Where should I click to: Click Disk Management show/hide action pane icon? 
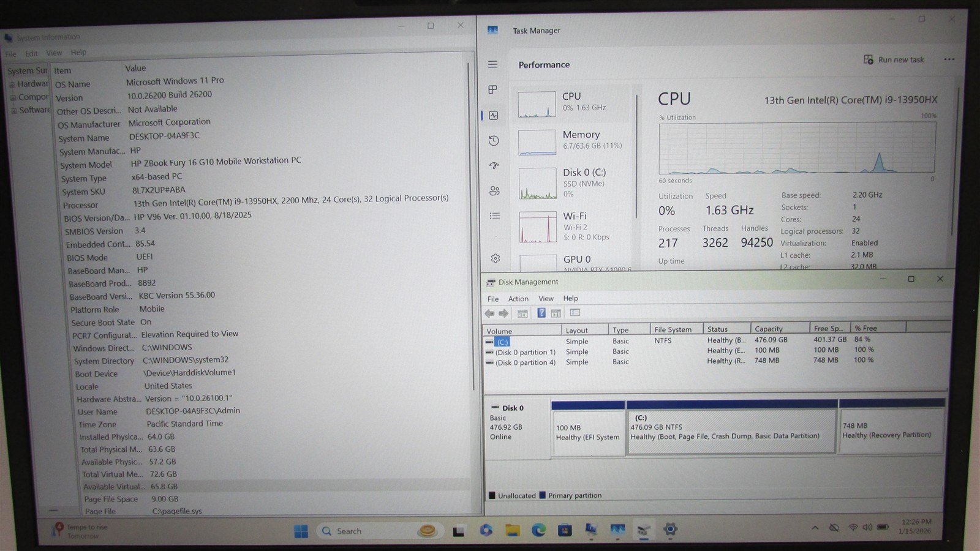coord(556,313)
